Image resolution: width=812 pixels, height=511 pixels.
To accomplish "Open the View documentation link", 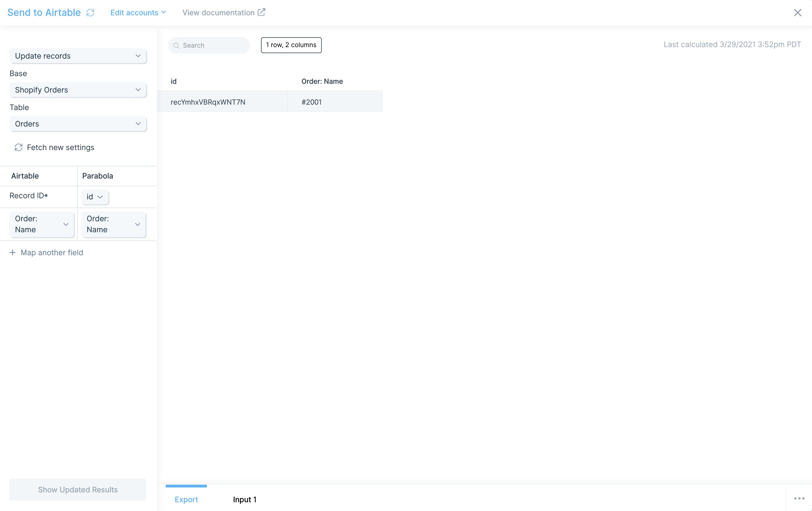I will [219, 13].
